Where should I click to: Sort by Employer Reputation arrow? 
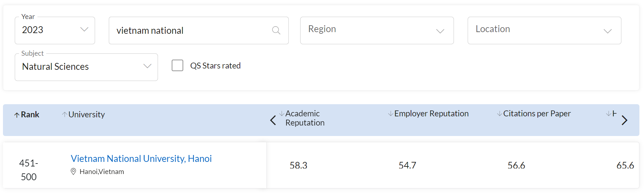coord(390,114)
